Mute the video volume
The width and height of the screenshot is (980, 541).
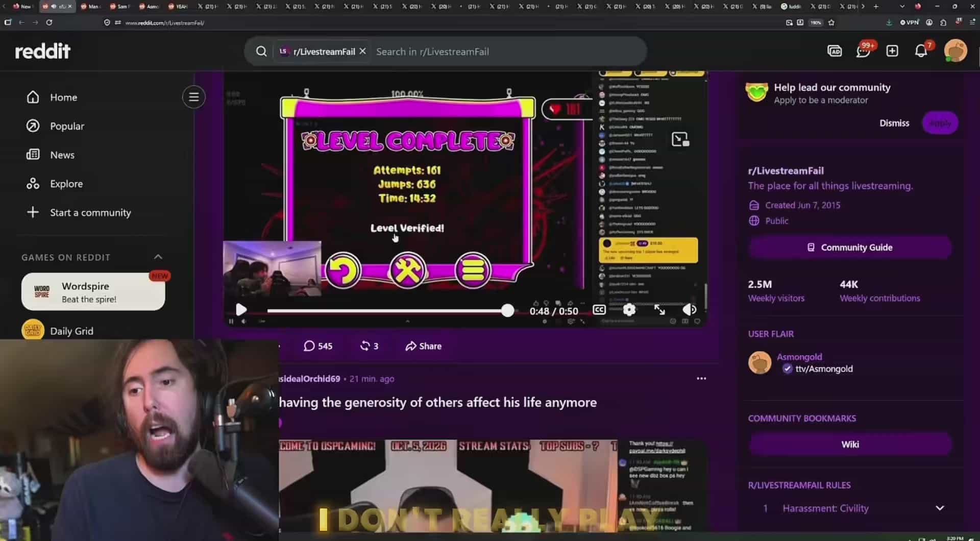click(689, 310)
